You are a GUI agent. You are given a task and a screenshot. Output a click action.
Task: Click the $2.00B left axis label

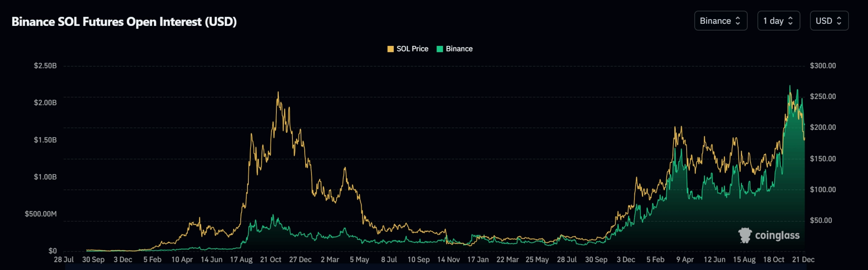point(45,103)
